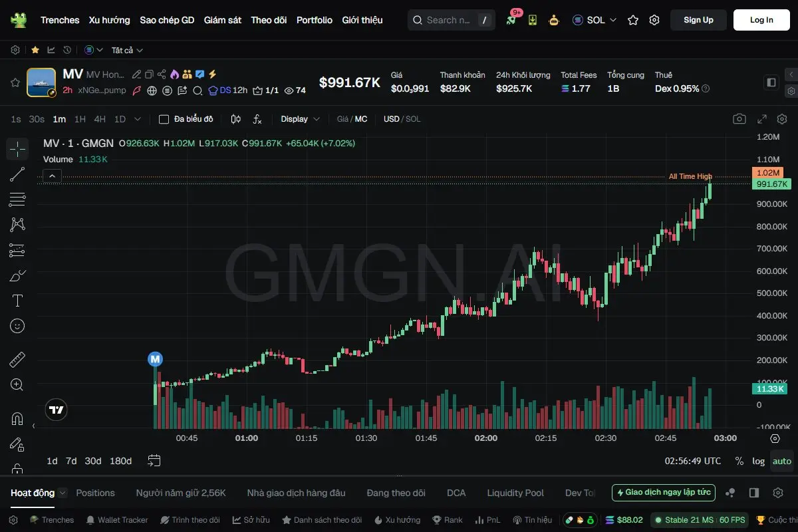Switch currency display to SOL

(x=413, y=119)
